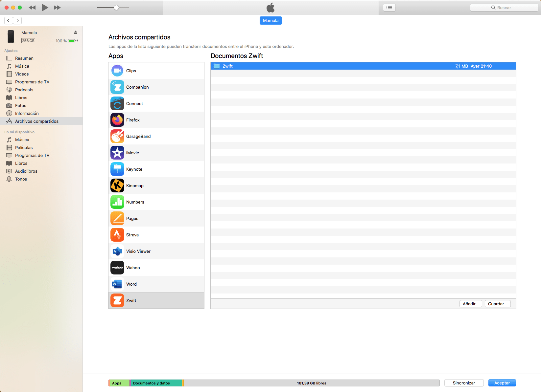
Task: Click the Añadir... button
Action: tap(471, 304)
